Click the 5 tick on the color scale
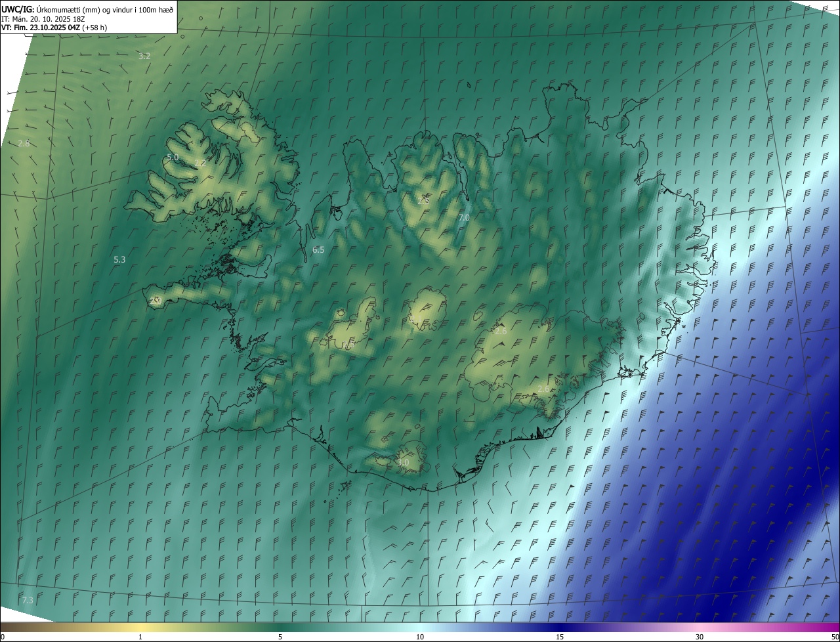The image size is (840, 642). pyautogui.click(x=280, y=637)
